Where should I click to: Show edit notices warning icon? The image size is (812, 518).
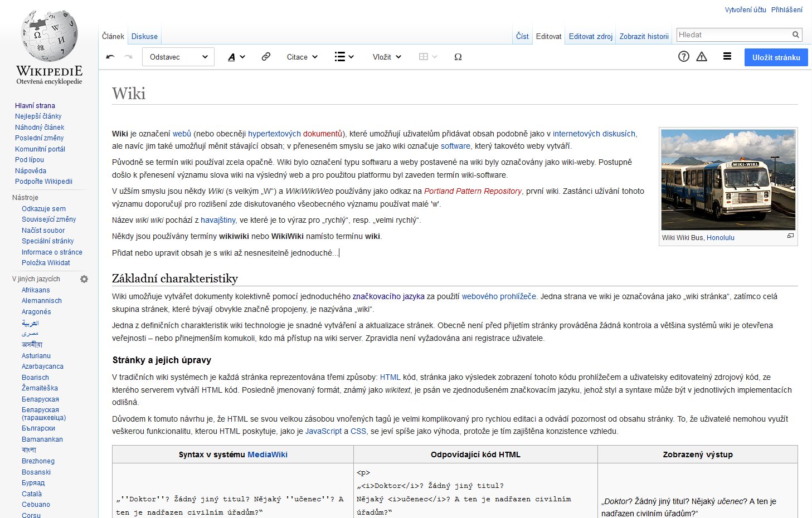(x=702, y=56)
